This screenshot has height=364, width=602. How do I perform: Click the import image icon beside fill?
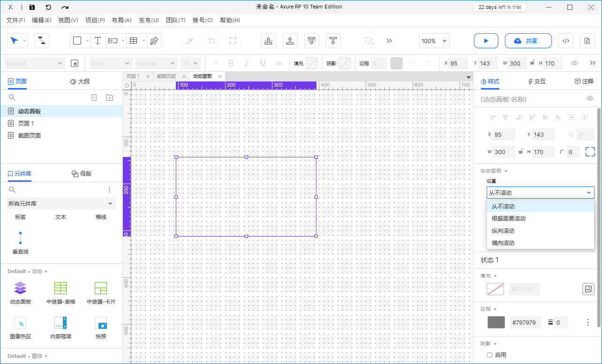[x=588, y=289]
